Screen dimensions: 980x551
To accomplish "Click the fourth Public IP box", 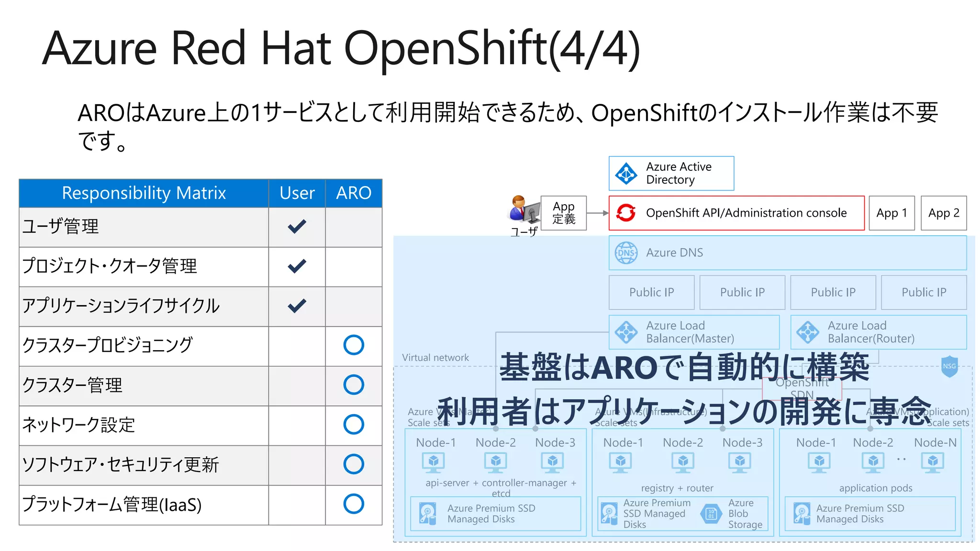I will point(924,292).
